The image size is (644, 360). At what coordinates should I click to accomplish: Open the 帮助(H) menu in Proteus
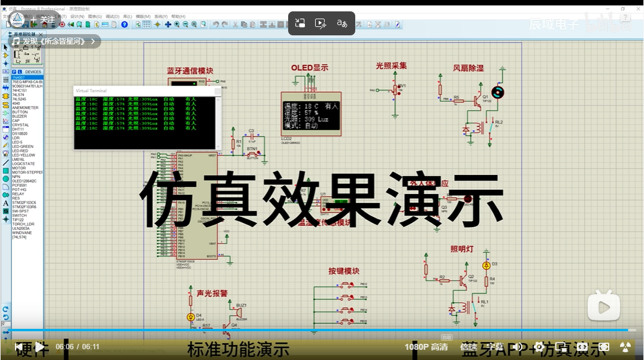pos(179,16)
